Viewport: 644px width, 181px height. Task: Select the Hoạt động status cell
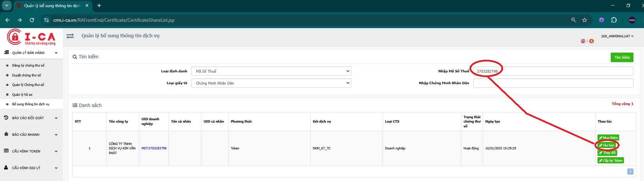(x=472, y=148)
